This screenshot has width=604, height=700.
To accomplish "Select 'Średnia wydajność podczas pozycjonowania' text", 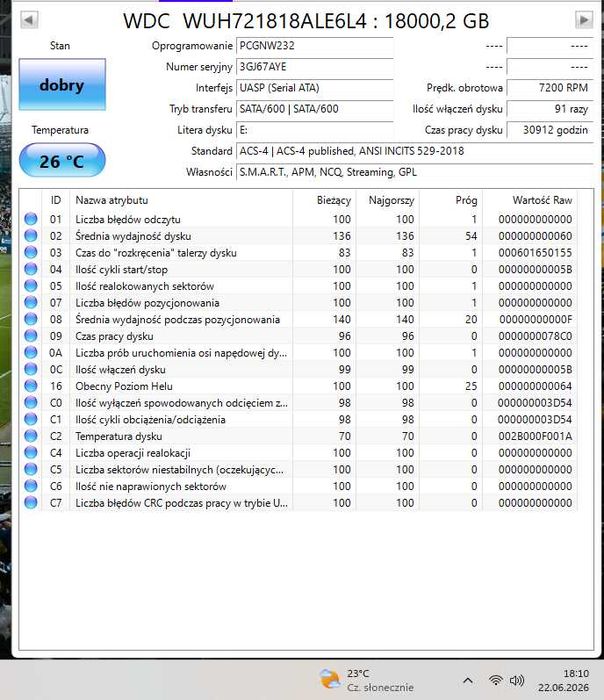I will pos(178,319).
